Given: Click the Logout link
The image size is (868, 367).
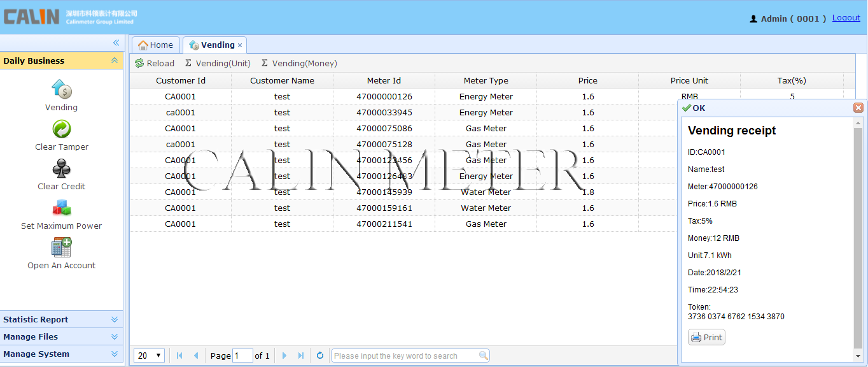Looking at the screenshot, I should 846,18.
